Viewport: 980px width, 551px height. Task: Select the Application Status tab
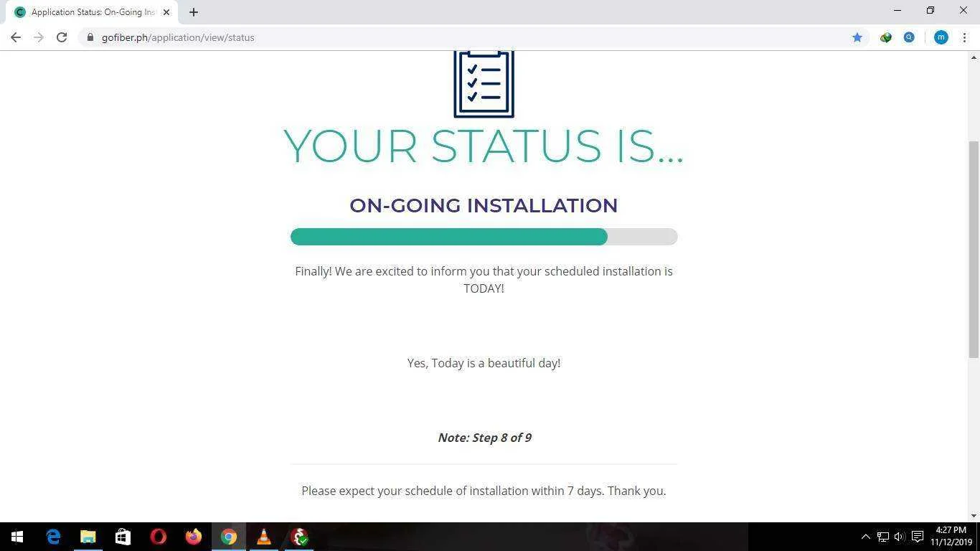pos(92,12)
